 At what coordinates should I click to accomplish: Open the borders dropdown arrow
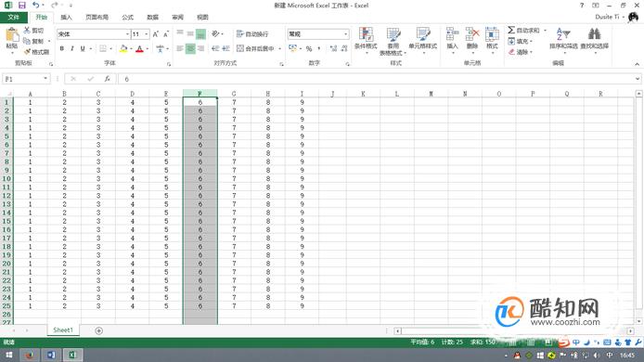click(x=111, y=48)
